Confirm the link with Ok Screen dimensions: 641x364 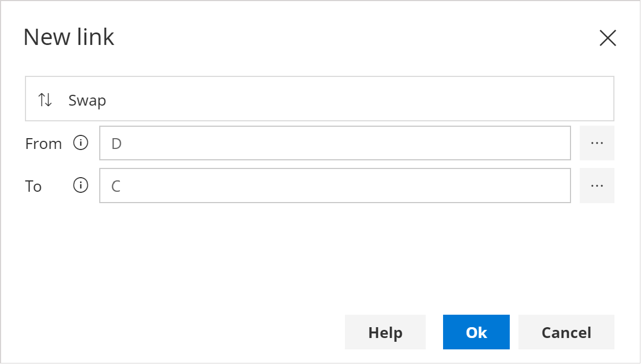[476, 332]
